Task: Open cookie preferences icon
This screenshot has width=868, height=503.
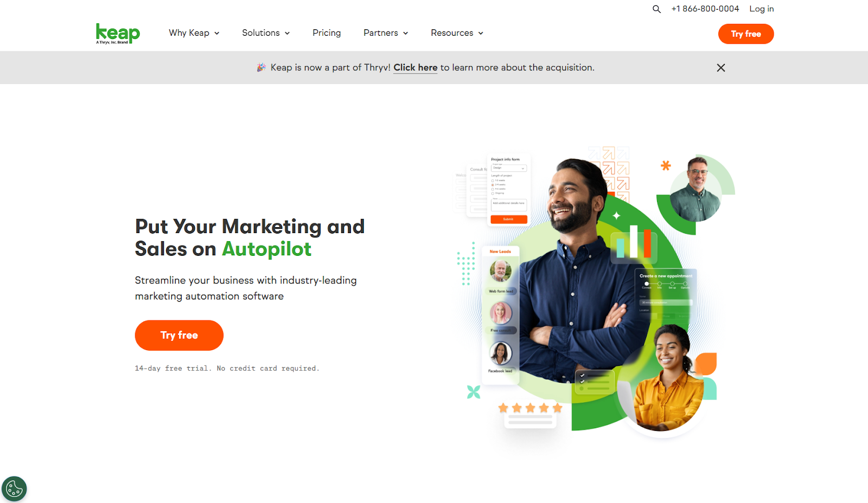Action: click(x=14, y=489)
